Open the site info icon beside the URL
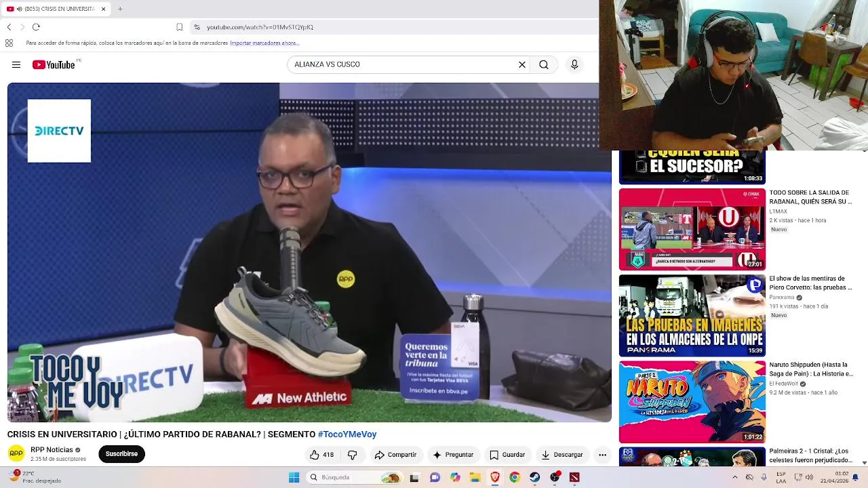868x488 pixels. point(197,27)
